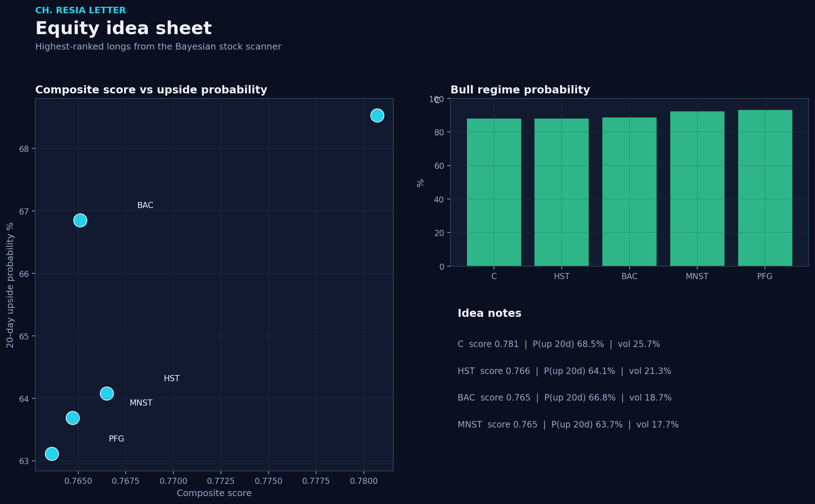Click the "MNST" annotation in the scatter plot
815x504 pixels.
click(141, 403)
